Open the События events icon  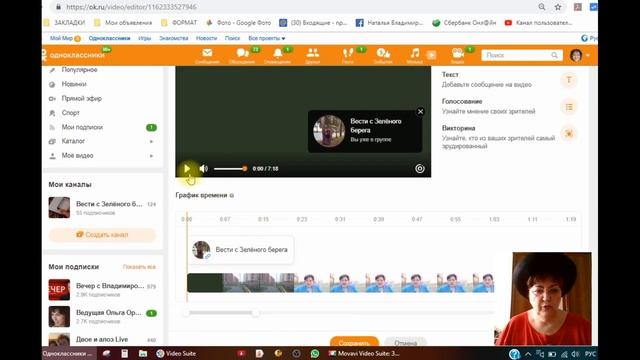383,56
